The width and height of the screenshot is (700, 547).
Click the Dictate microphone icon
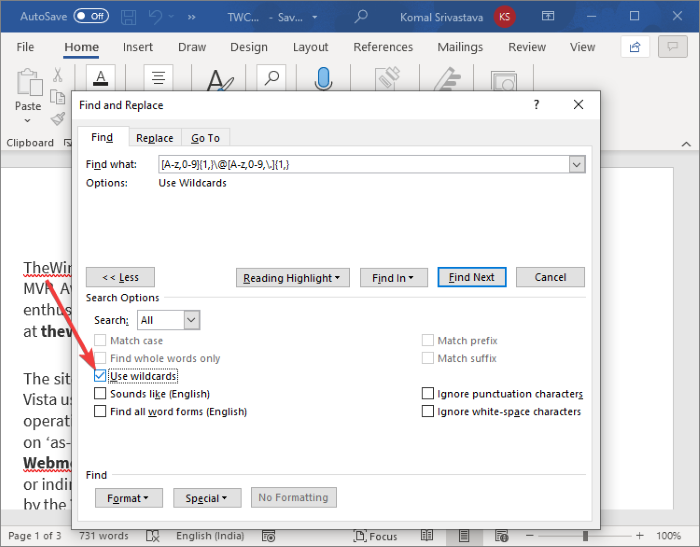(323, 78)
